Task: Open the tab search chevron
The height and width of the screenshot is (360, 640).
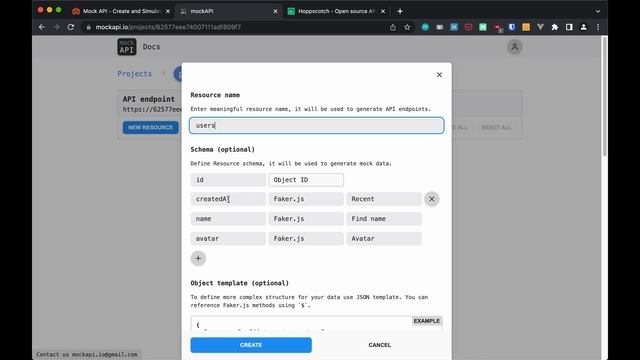Action: (x=598, y=11)
